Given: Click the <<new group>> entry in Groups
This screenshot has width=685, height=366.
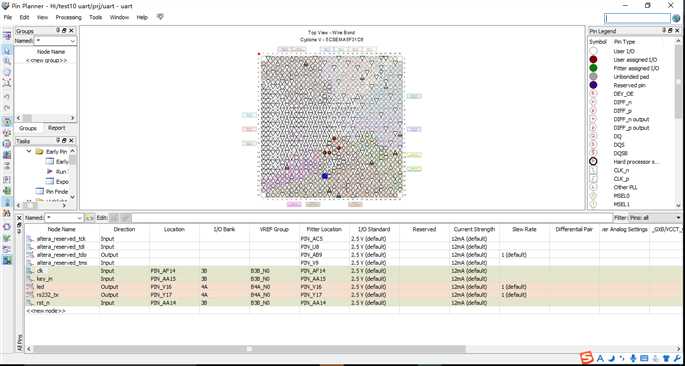Looking at the screenshot, I should pos(46,61).
